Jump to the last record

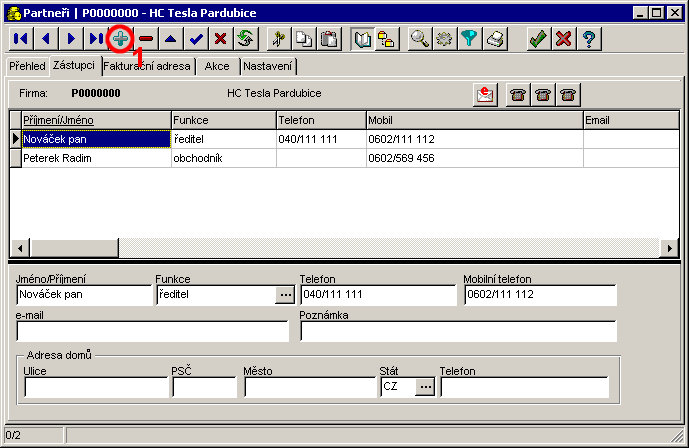tap(95, 39)
